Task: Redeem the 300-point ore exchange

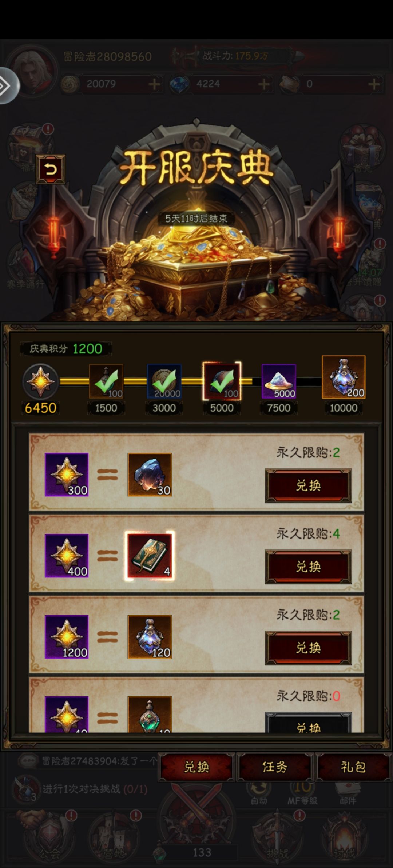Action: pyautogui.click(x=308, y=486)
